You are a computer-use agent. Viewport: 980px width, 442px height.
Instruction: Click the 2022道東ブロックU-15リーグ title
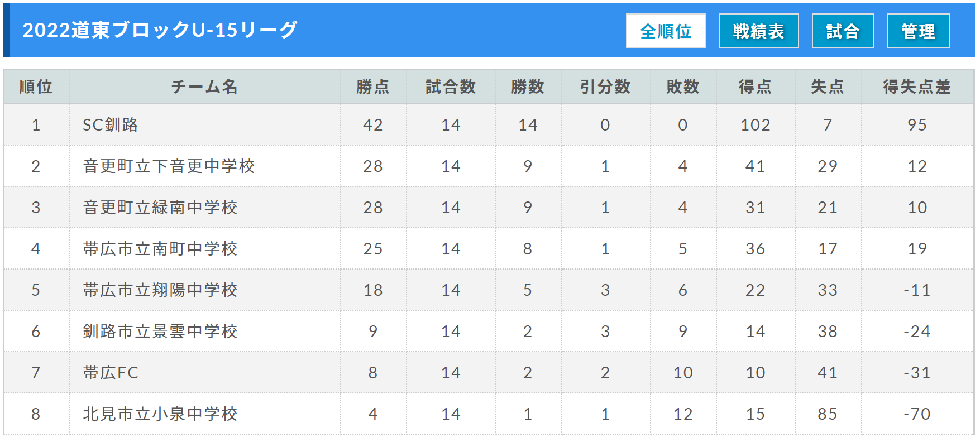click(160, 30)
